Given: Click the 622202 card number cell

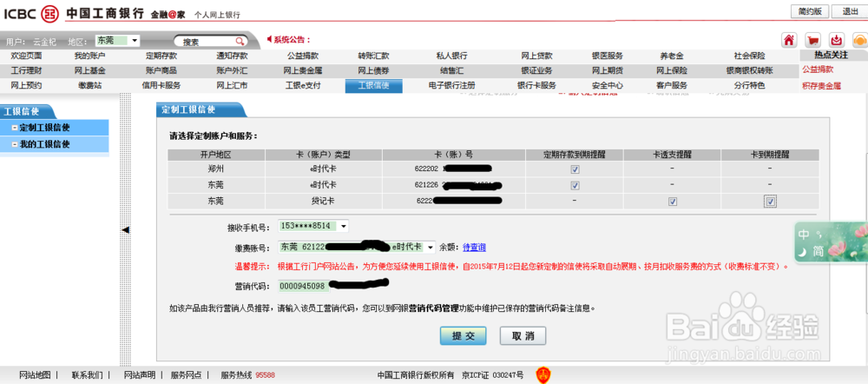Looking at the screenshot, I should pyautogui.click(x=453, y=169).
